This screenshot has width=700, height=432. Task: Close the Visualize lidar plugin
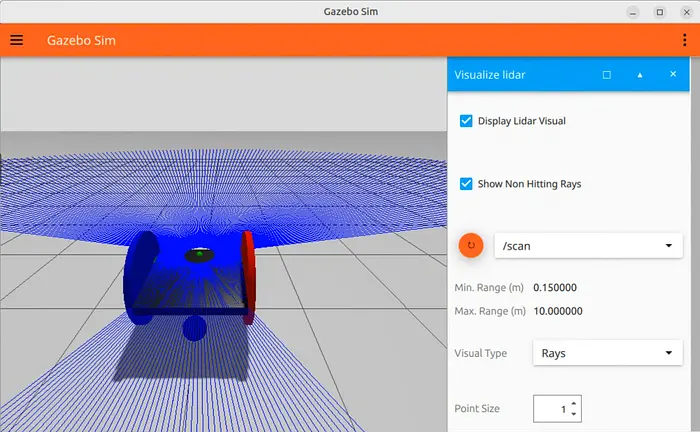tap(673, 74)
